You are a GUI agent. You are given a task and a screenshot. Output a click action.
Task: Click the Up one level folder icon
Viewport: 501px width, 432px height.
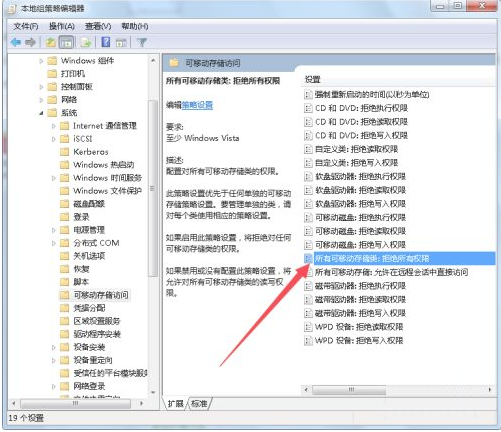51,42
